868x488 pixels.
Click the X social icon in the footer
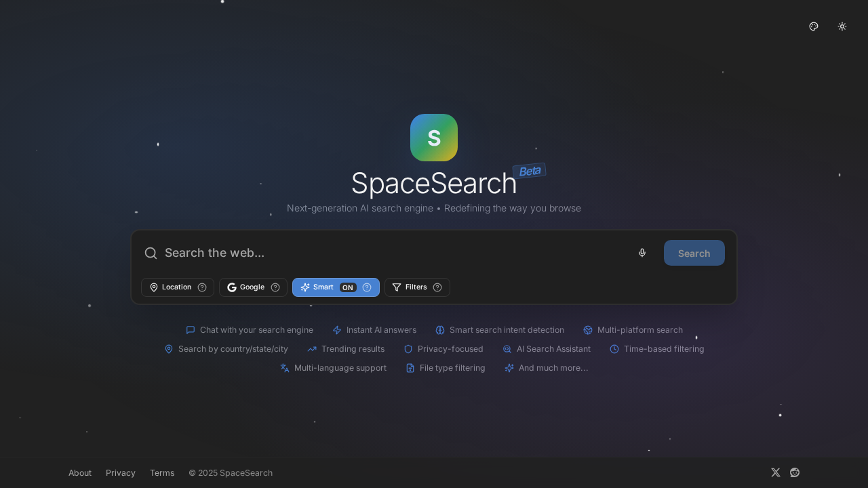coord(775,472)
